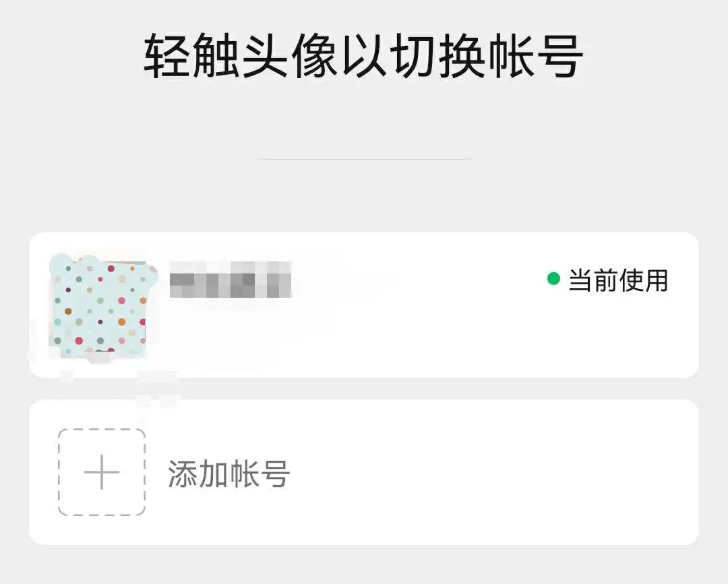Tap the faint handle bar below the title
This screenshot has width=728, height=584.
364,157
